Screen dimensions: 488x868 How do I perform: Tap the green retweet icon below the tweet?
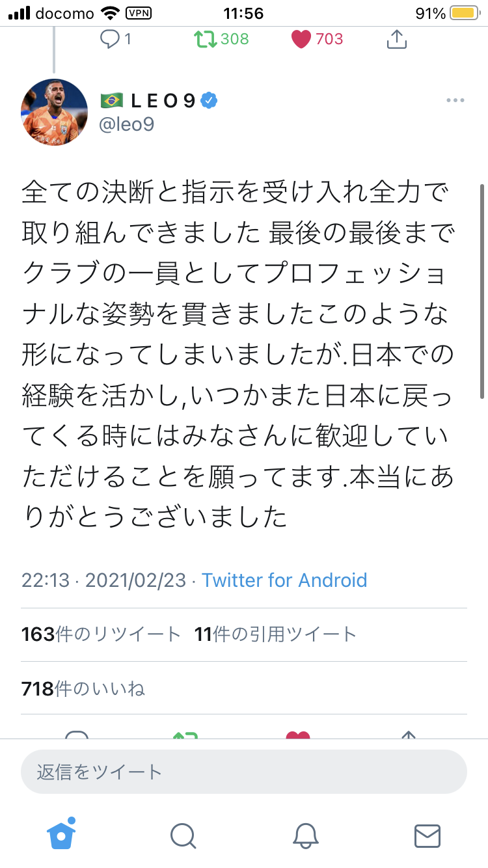click(x=186, y=734)
